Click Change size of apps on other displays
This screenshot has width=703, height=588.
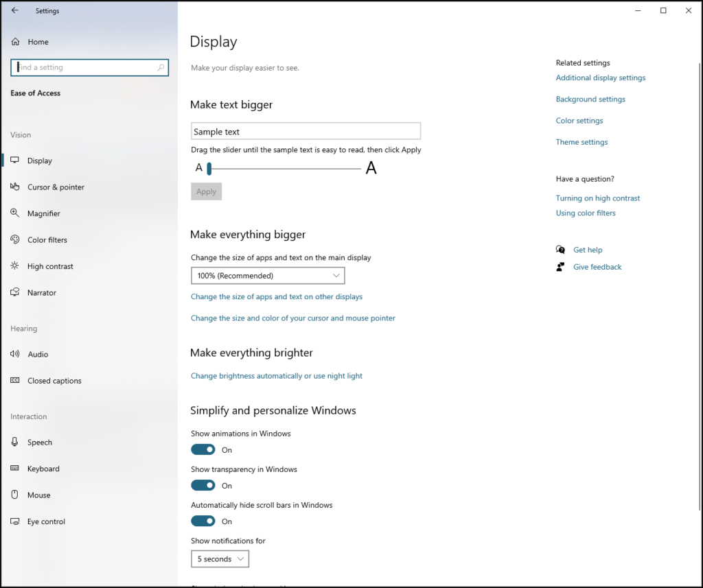click(277, 296)
